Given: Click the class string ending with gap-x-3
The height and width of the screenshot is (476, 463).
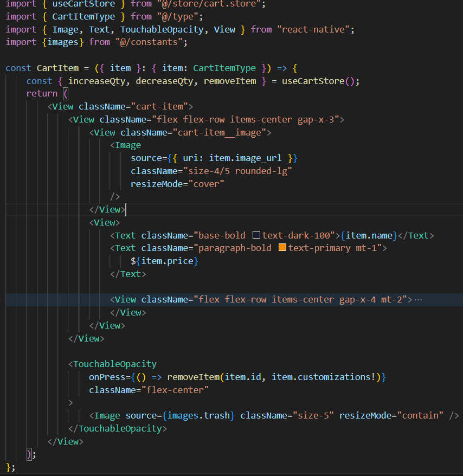Looking at the screenshot, I should pos(245,120).
